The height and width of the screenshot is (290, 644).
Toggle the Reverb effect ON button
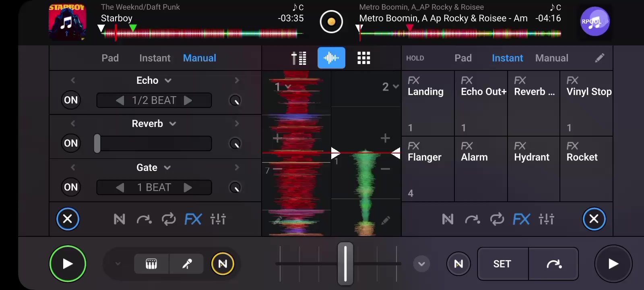pyautogui.click(x=71, y=143)
